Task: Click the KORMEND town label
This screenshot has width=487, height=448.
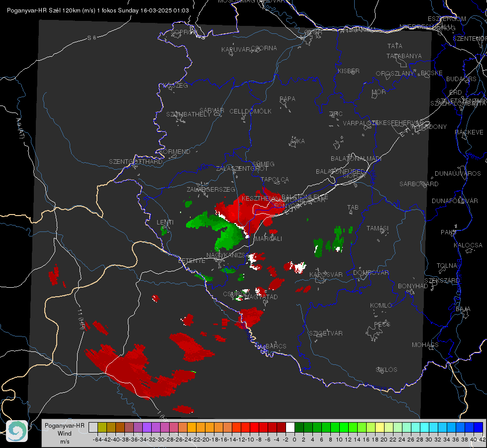Action: [x=175, y=152]
